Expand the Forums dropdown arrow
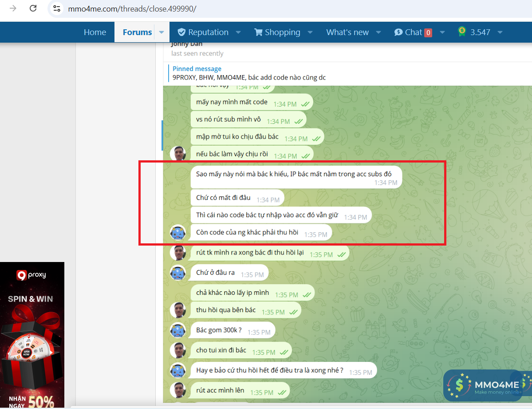This screenshot has width=532, height=409. (162, 32)
